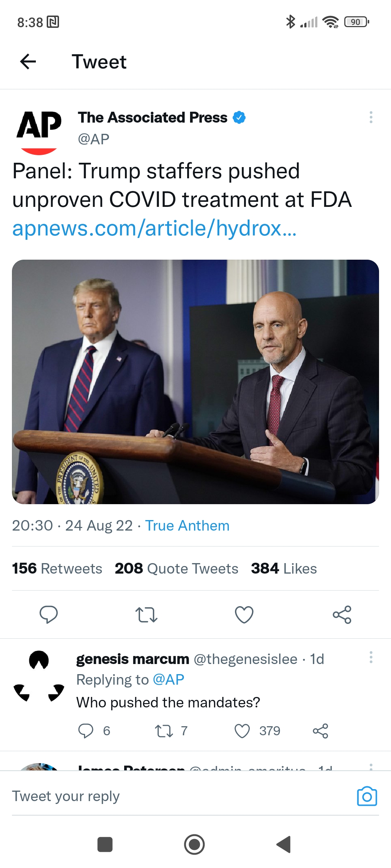
Task: Share the AP tweet
Action: (342, 614)
